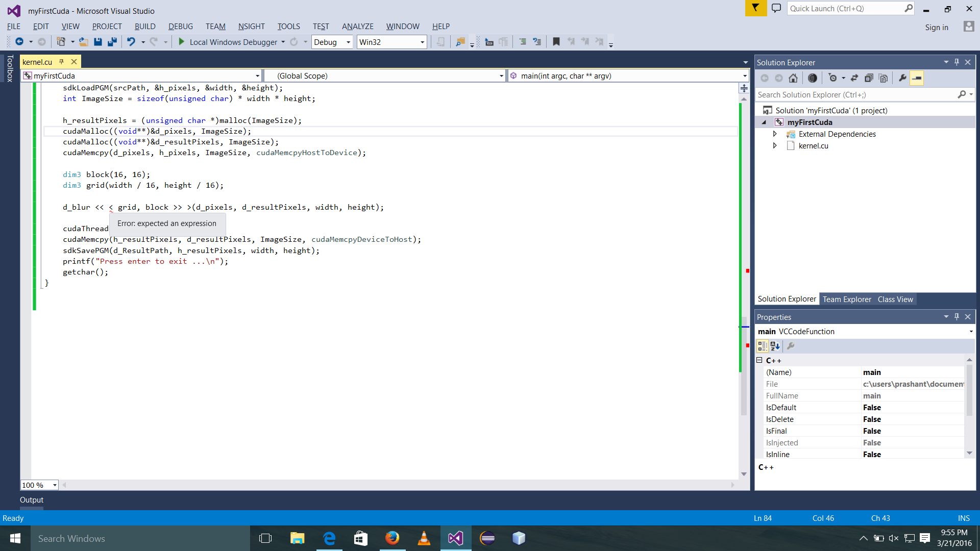
Task: Switch to the Team Explorer tab
Action: (x=847, y=299)
